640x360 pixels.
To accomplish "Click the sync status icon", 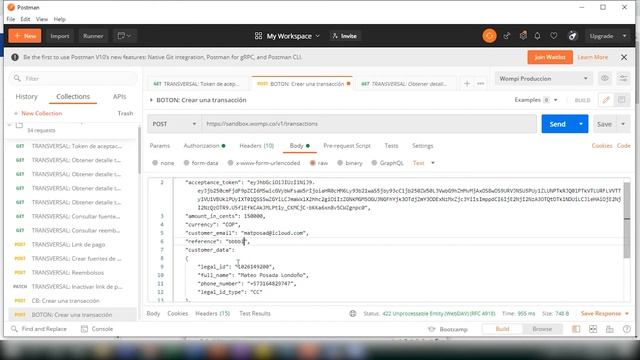I will [489, 36].
